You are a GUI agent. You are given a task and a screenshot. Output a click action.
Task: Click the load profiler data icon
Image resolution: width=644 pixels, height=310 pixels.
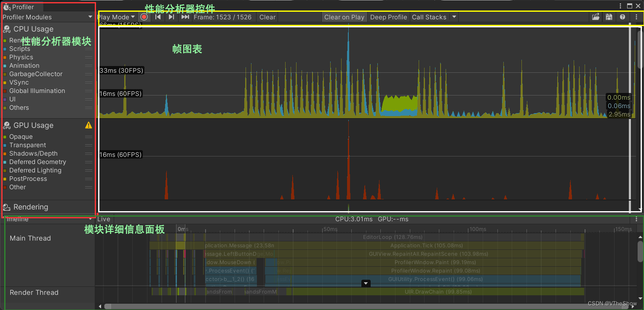point(596,17)
